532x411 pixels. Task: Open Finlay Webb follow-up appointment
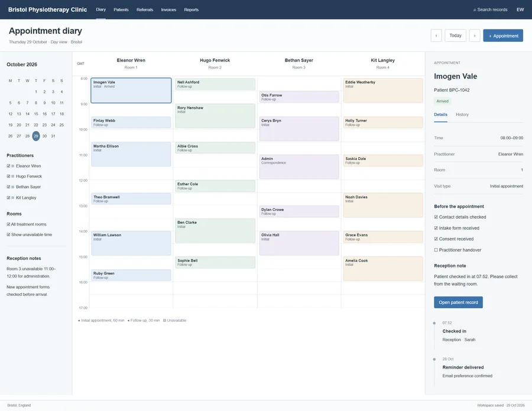[131, 122]
